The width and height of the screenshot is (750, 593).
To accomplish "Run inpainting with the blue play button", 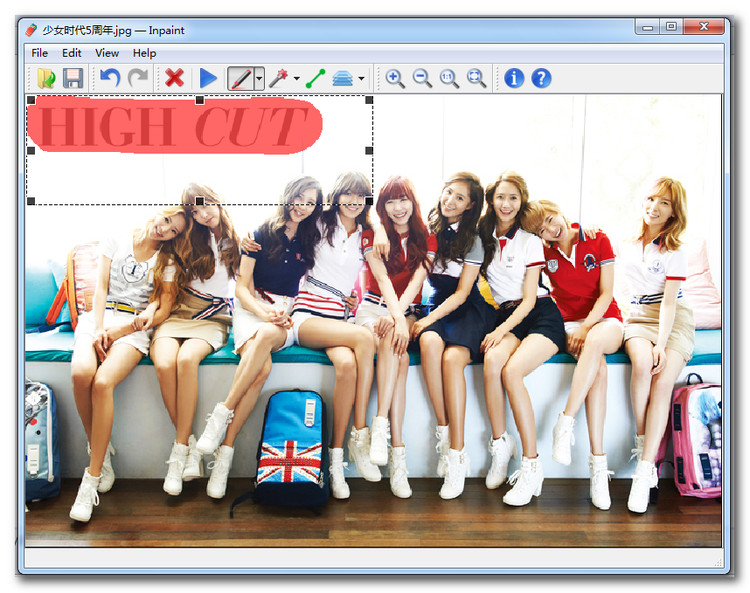I will click(x=208, y=78).
